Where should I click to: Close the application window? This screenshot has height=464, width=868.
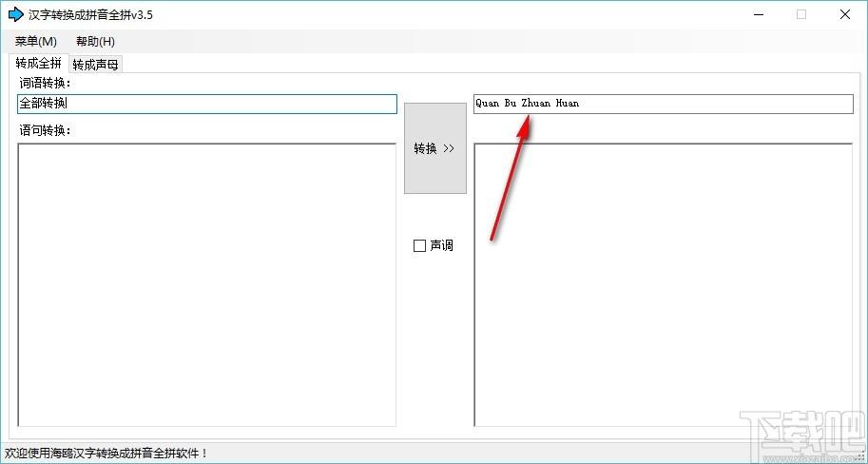click(x=845, y=15)
